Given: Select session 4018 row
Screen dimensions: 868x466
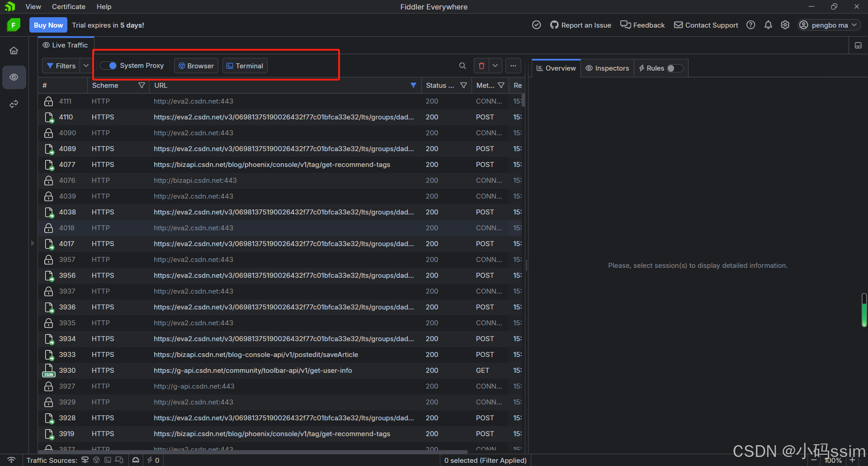Looking at the screenshot, I should point(280,228).
